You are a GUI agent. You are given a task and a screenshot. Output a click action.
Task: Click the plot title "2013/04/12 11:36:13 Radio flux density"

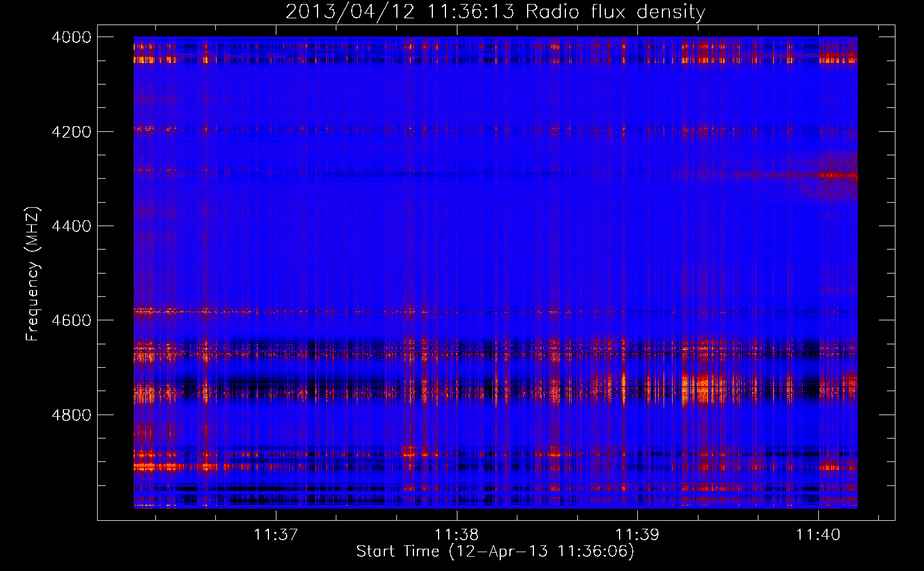[x=495, y=11]
